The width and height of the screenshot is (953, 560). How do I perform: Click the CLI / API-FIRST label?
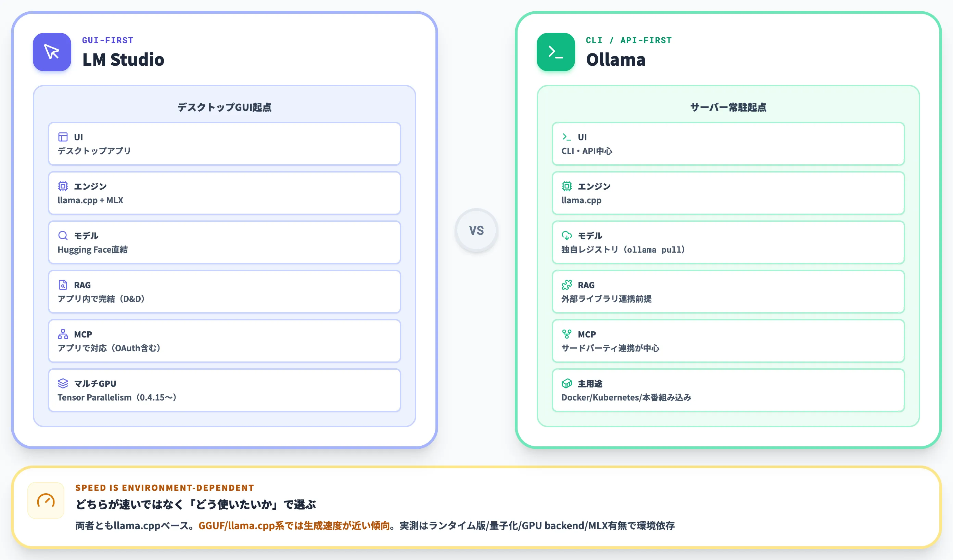click(x=628, y=40)
